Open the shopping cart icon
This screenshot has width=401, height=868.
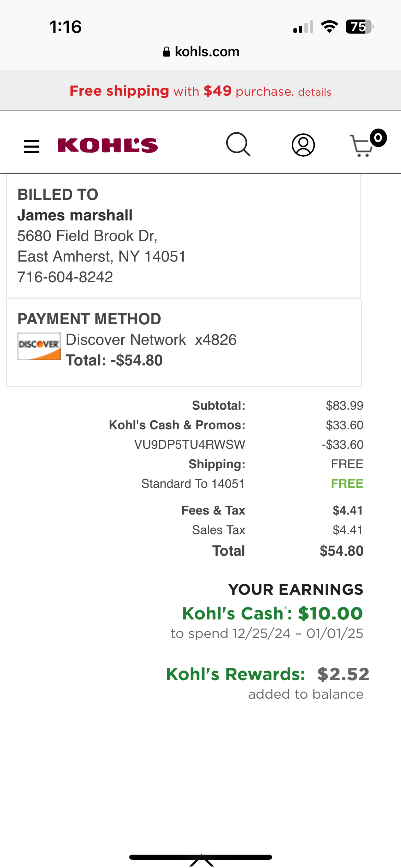(x=362, y=146)
